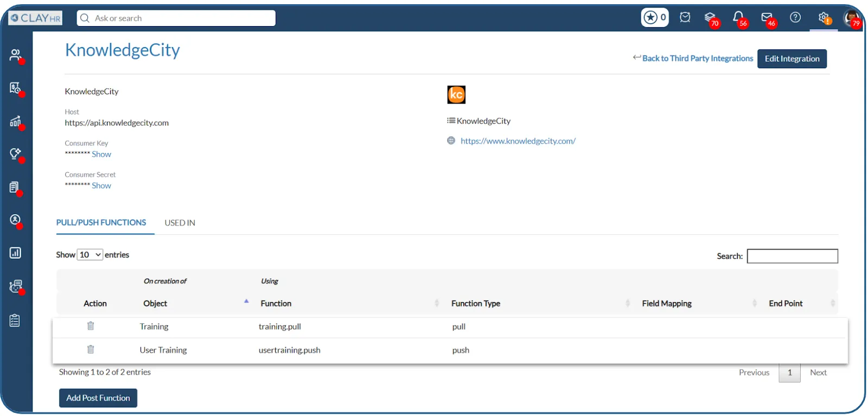Show the Consumer Secret
The height and width of the screenshot is (416, 868).
point(101,185)
